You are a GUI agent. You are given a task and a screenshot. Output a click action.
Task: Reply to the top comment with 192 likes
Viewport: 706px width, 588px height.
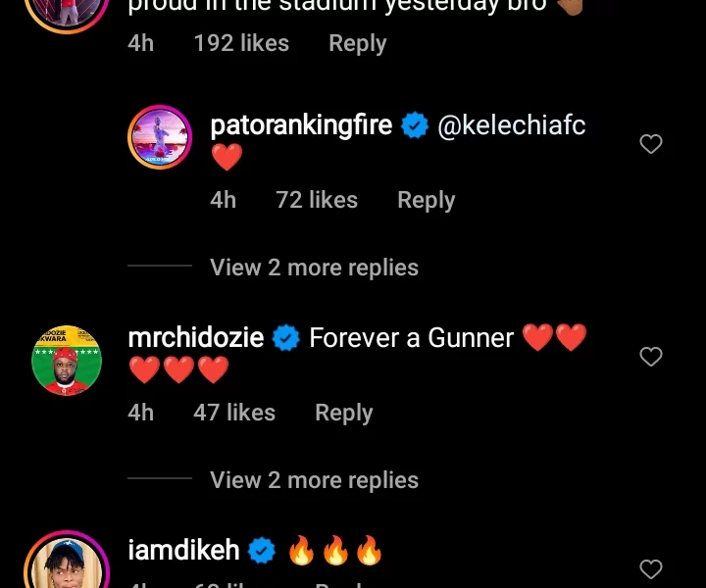click(357, 43)
